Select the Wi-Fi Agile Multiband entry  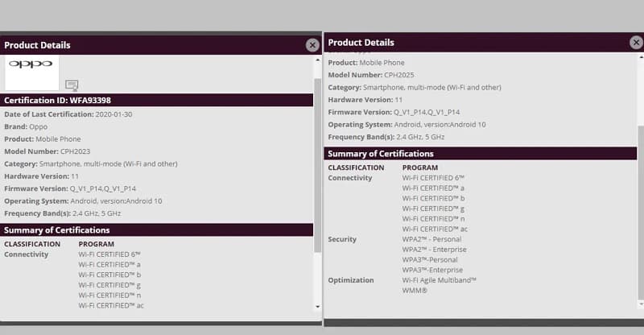click(439, 280)
